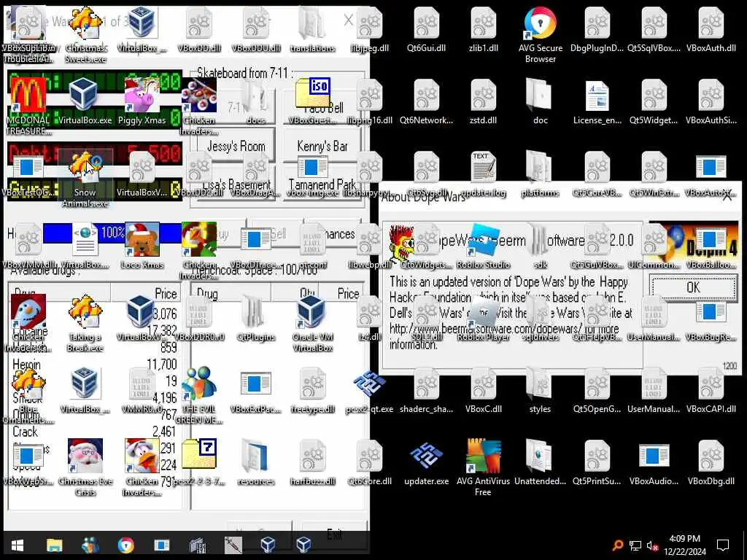Travel to Kenny's Bar in Dope Wars

click(322, 146)
